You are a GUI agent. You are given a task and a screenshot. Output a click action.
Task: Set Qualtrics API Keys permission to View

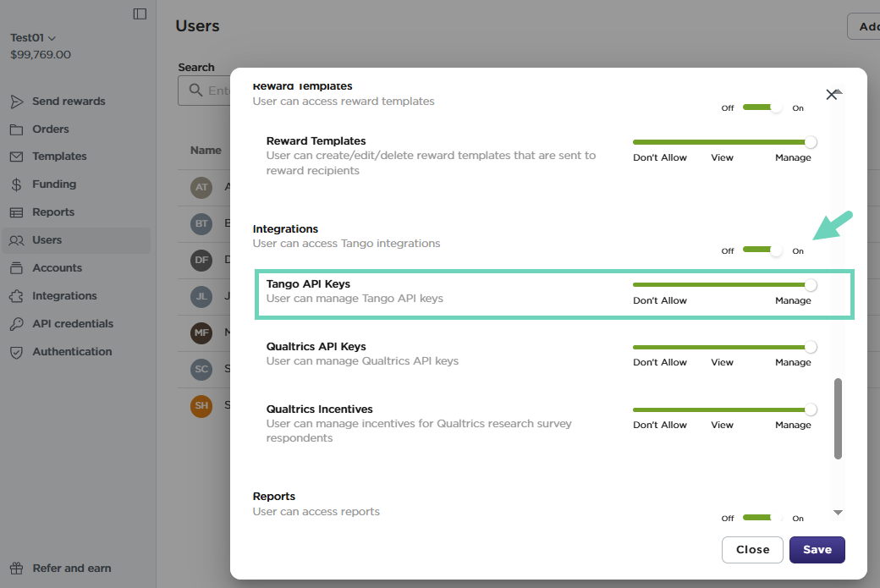[722, 347]
